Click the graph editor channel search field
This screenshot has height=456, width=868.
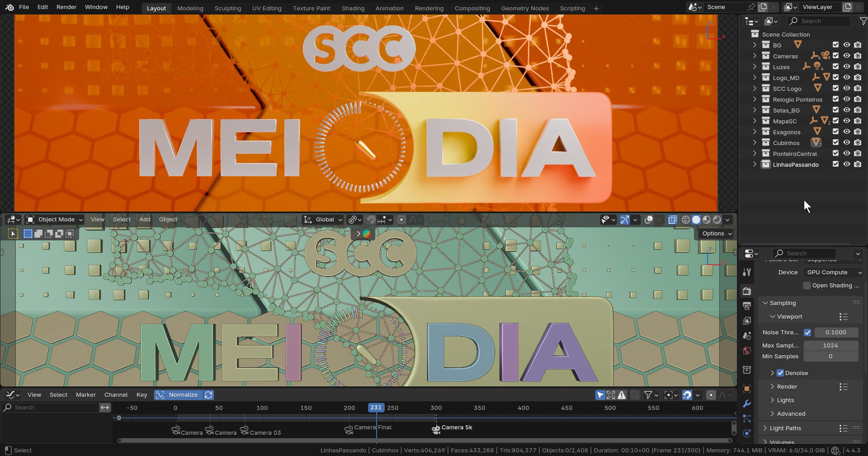[x=51, y=408]
